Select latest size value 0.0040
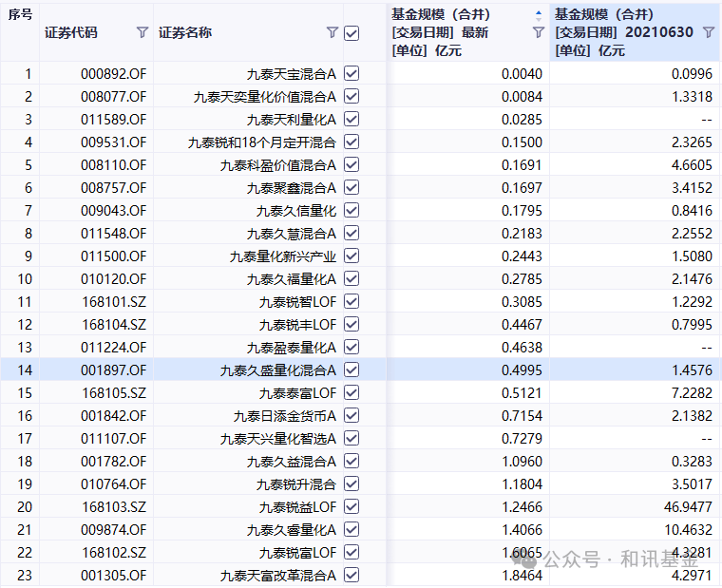The height and width of the screenshot is (588, 722). (522, 74)
